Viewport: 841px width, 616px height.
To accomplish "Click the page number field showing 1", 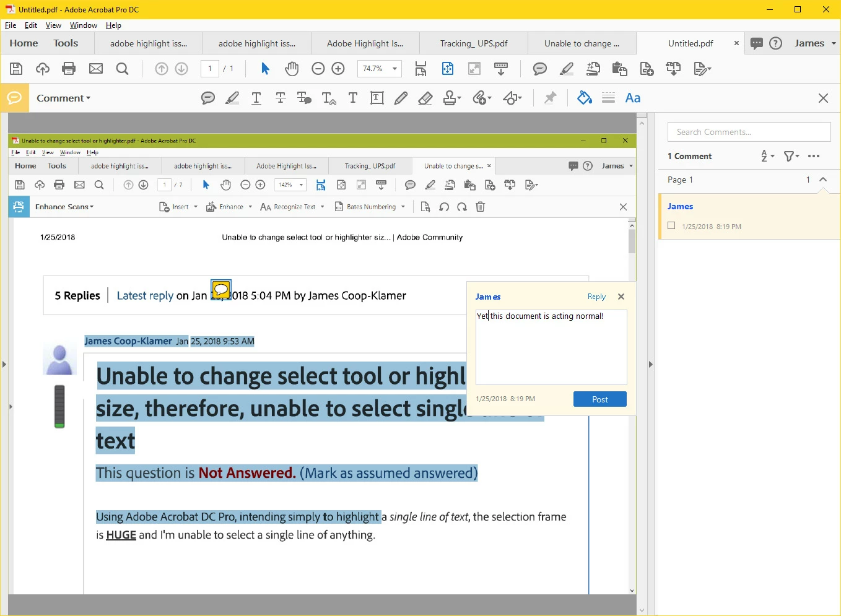I will pyautogui.click(x=210, y=69).
